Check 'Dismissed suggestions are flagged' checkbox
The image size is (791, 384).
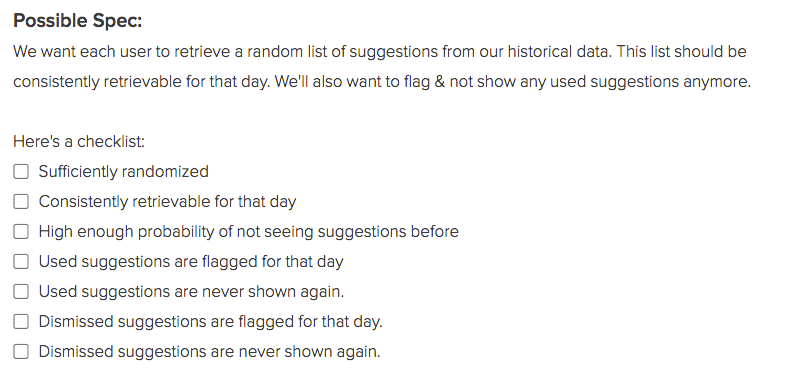(x=21, y=321)
